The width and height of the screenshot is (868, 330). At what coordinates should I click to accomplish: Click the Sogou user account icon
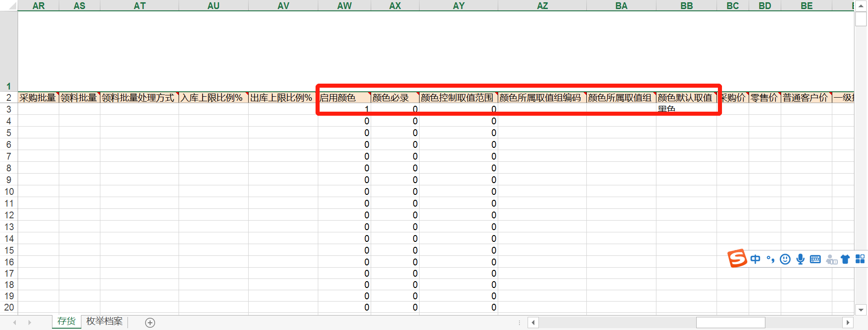[x=831, y=259]
